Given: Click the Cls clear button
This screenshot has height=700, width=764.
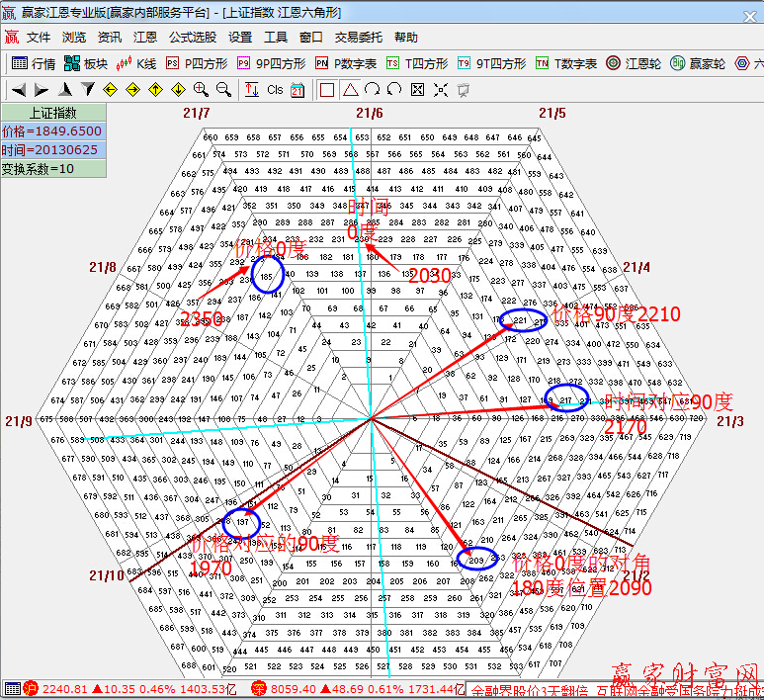Looking at the screenshot, I should coord(275,89).
